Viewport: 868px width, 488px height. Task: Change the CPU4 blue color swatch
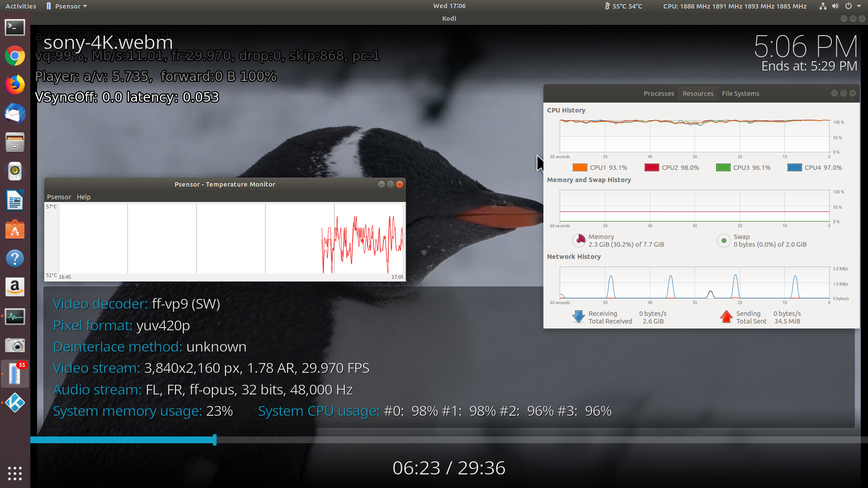tap(794, 168)
